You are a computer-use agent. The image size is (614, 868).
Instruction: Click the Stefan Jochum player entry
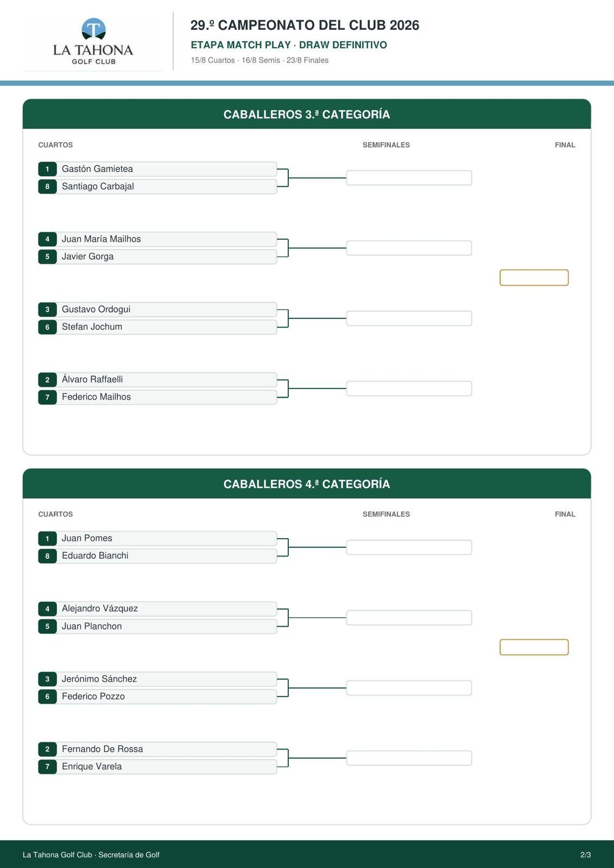[157, 327]
